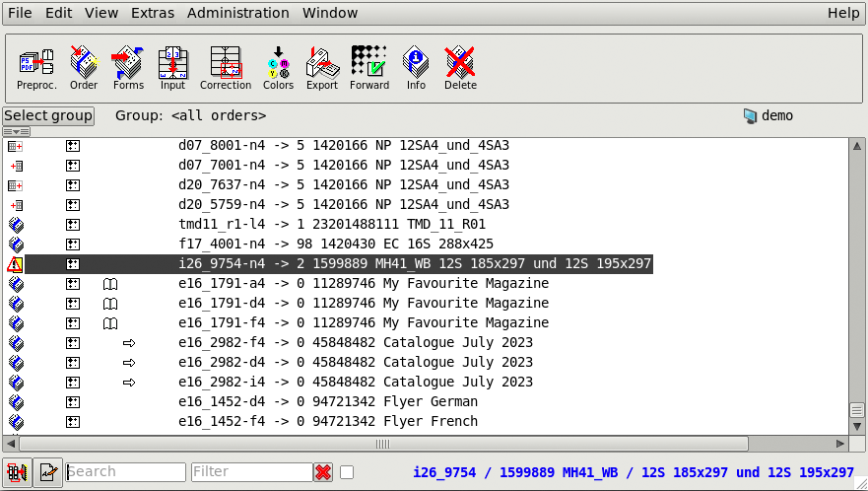
Task: Clear the filter with the red X
Action: click(323, 472)
